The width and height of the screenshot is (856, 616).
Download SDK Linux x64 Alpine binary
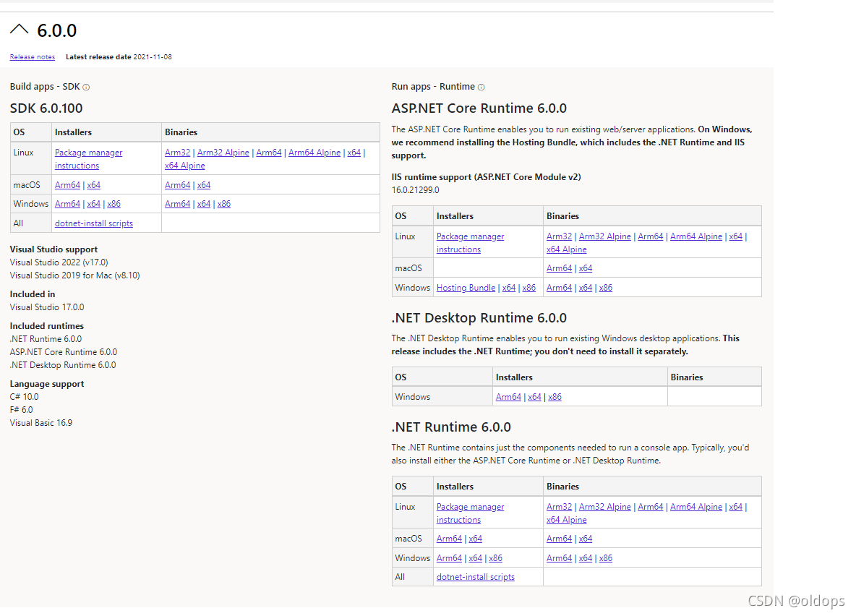pyautogui.click(x=184, y=166)
